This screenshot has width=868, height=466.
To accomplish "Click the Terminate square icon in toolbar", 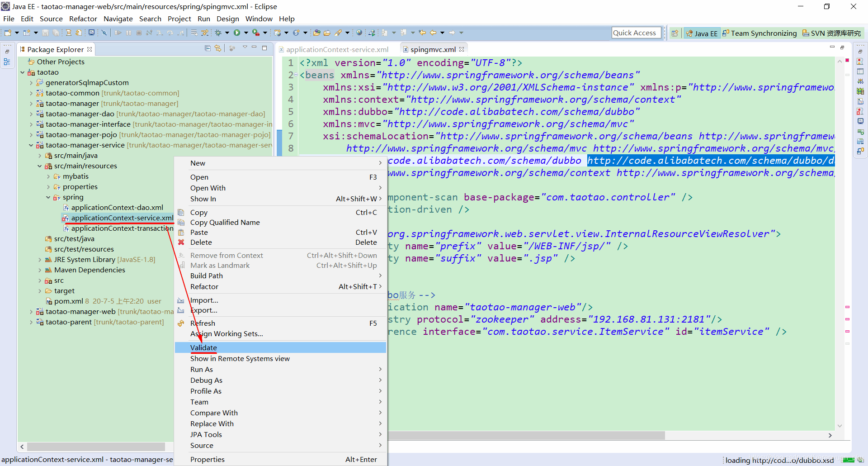I will pos(139,33).
